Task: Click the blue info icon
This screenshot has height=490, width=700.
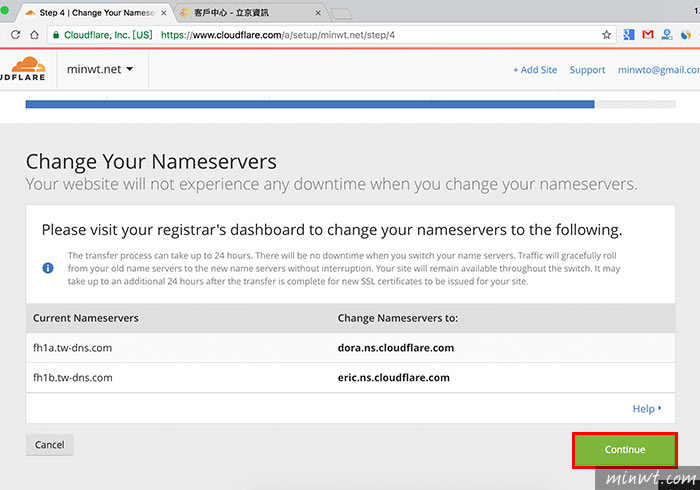Action: coord(48,268)
